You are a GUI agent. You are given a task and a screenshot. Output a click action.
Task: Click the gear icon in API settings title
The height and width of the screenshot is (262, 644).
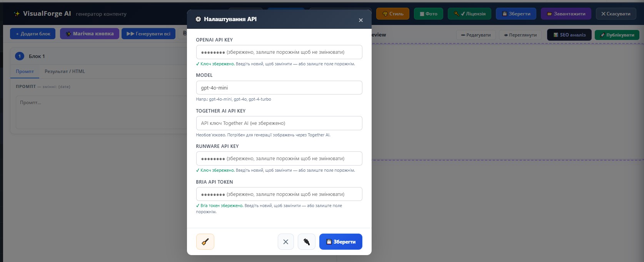pos(199,19)
